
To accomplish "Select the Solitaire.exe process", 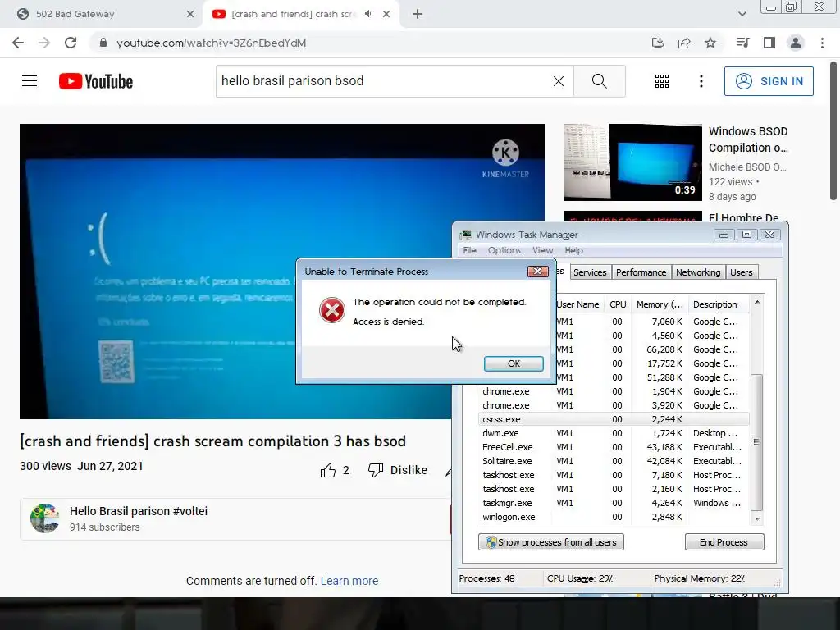I will 613,461.
